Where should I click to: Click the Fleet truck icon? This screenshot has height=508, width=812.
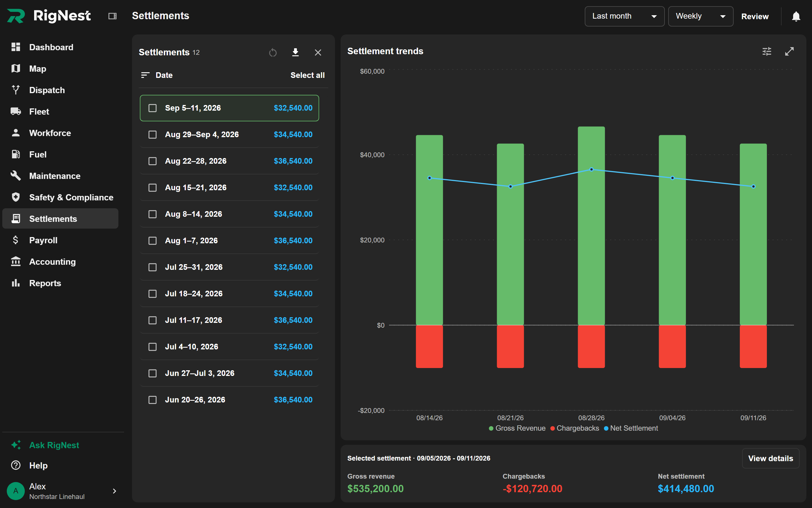(16, 111)
